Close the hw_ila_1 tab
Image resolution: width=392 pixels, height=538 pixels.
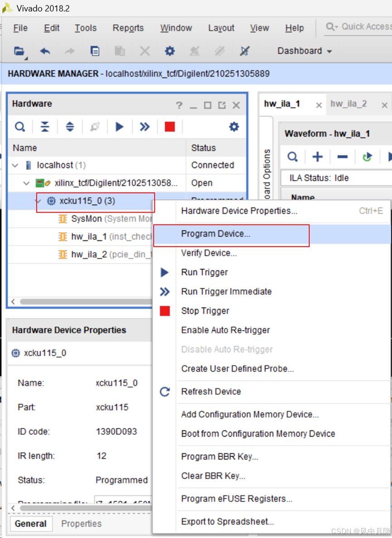(319, 105)
